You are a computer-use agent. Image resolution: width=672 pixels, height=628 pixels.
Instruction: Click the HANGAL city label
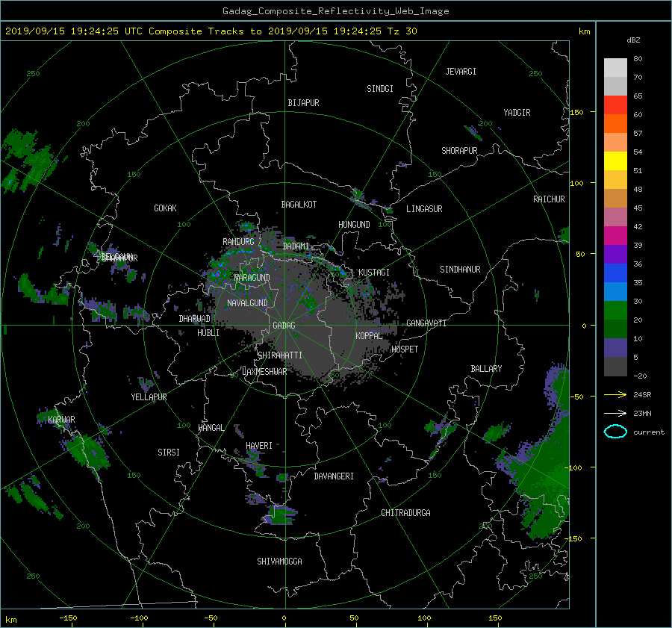click(x=211, y=428)
